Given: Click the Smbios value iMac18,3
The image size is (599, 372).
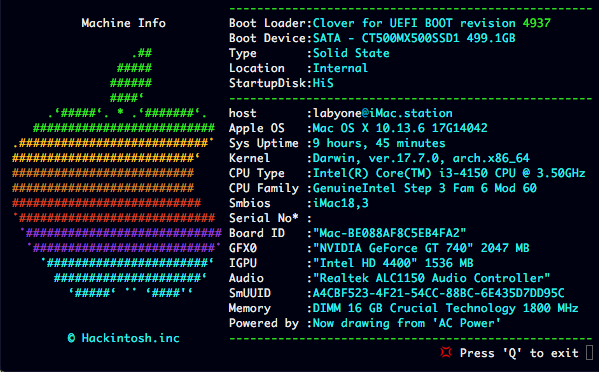Looking at the screenshot, I should point(341,203).
